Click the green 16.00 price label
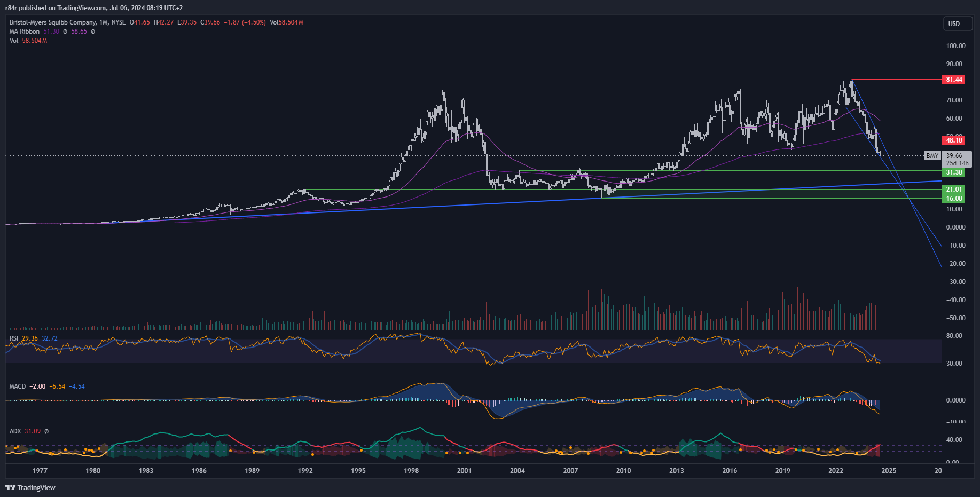 tap(954, 199)
